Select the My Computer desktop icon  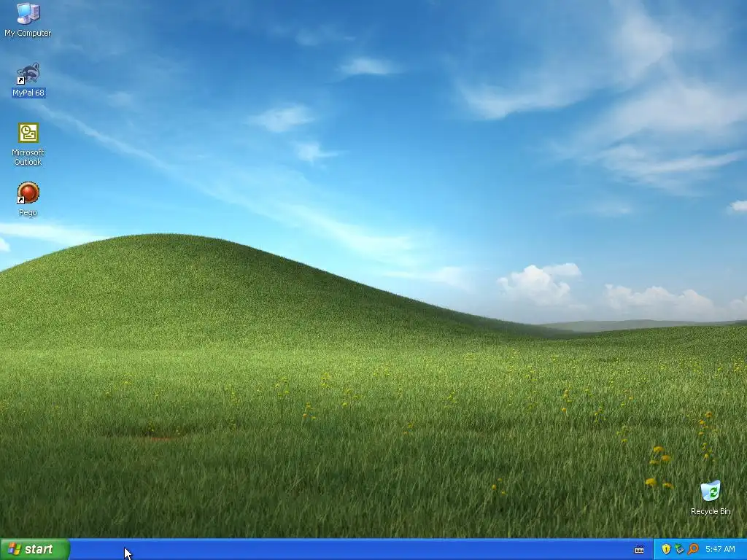tap(28, 19)
